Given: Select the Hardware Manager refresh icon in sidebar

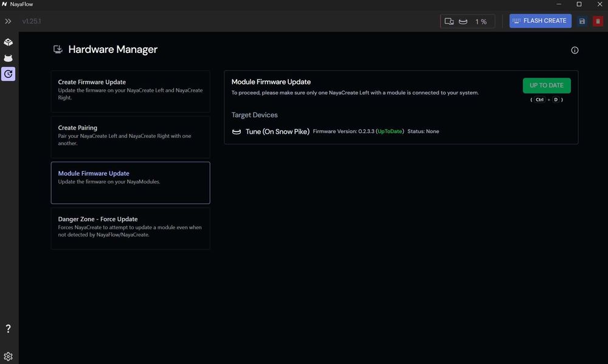Looking at the screenshot, I should (x=8, y=74).
